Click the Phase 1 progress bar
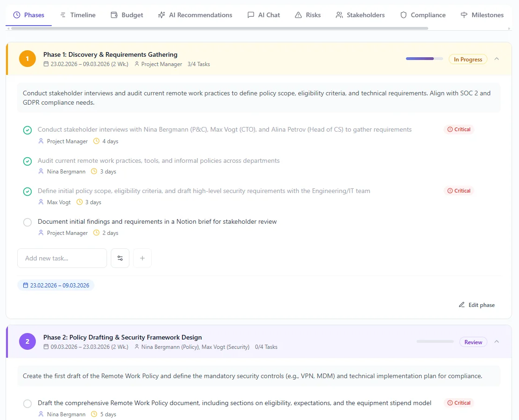Screen dimensions: 519x420 pyautogui.click(x=424, y=59)
